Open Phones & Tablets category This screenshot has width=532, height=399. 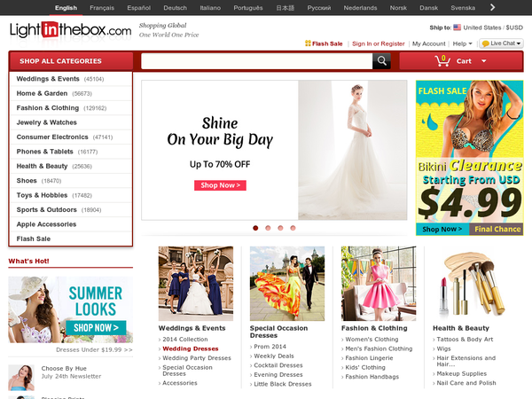point(71,152)
